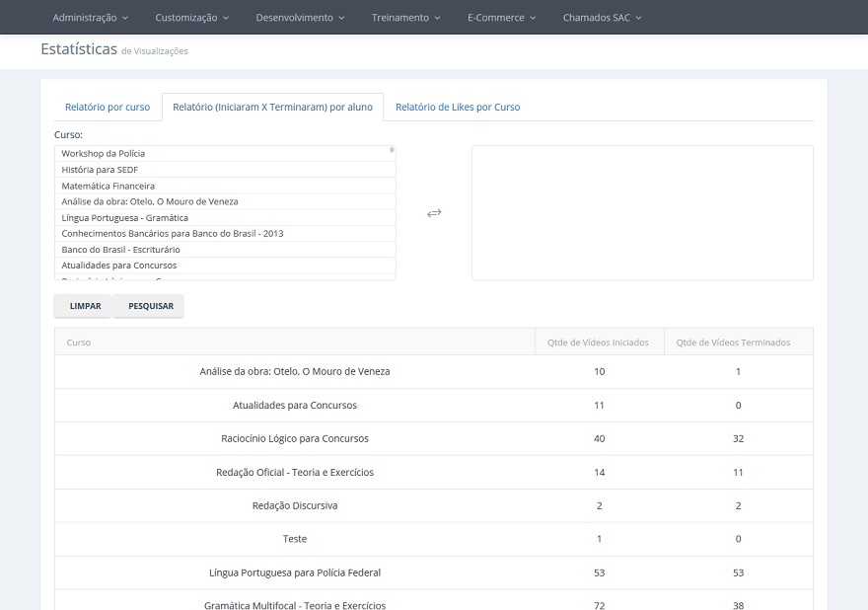Image resolution: width=868 pixels, height=610 pixels.
Task: Open the Administração dropdown menu
Action: coord(90,18)
